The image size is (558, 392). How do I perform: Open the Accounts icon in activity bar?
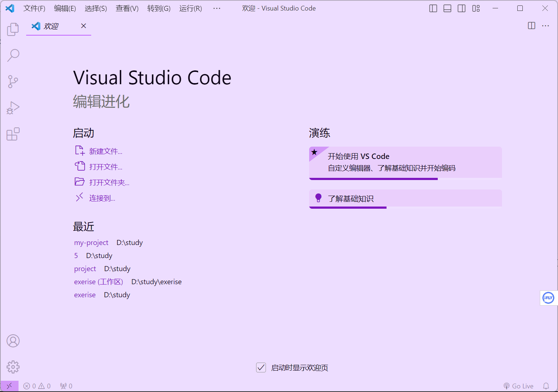pyautogui.click(x=13, y=341)
